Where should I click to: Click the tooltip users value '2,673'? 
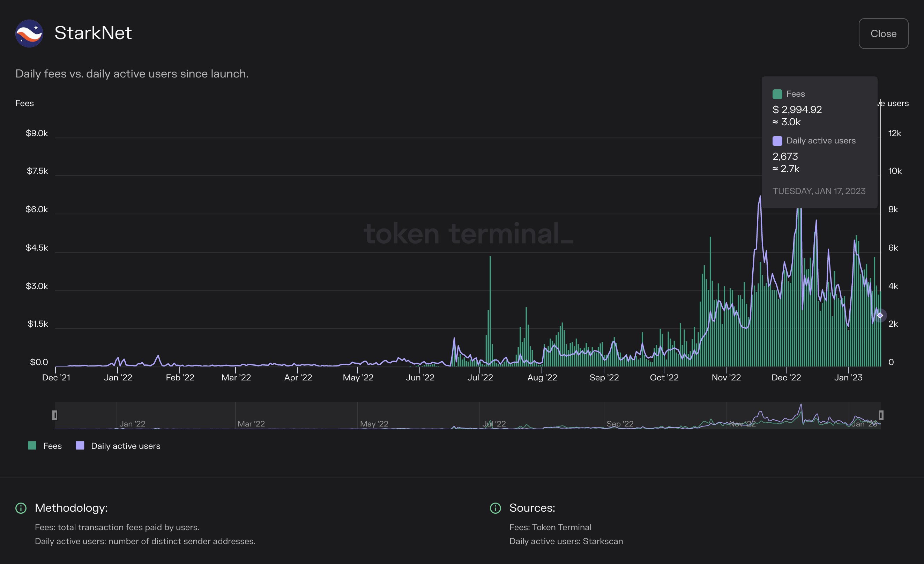[785, 156]
